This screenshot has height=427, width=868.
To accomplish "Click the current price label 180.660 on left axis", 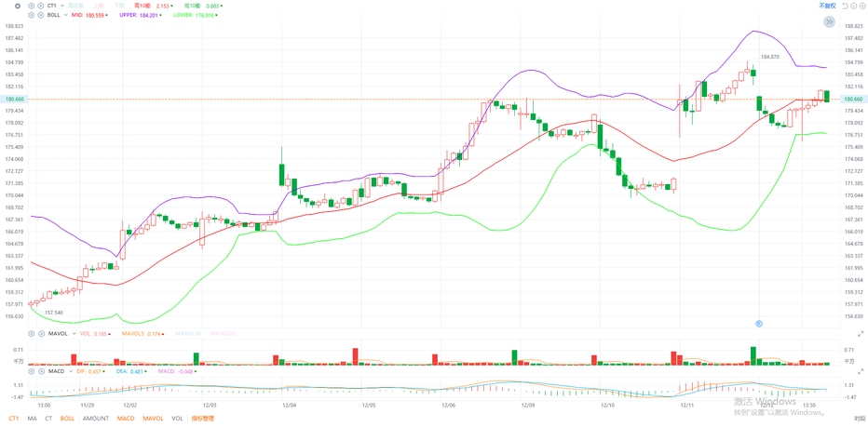I will tap(13, 99).
